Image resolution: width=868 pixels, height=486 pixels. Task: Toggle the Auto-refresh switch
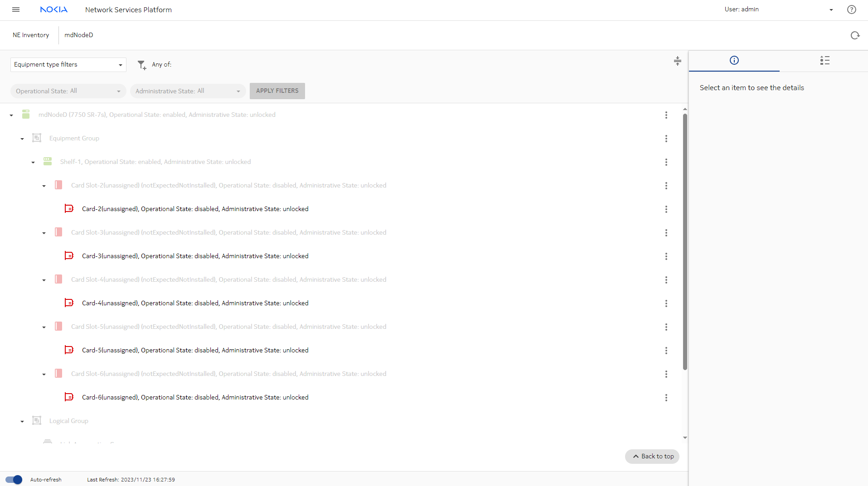click(14, 480)
